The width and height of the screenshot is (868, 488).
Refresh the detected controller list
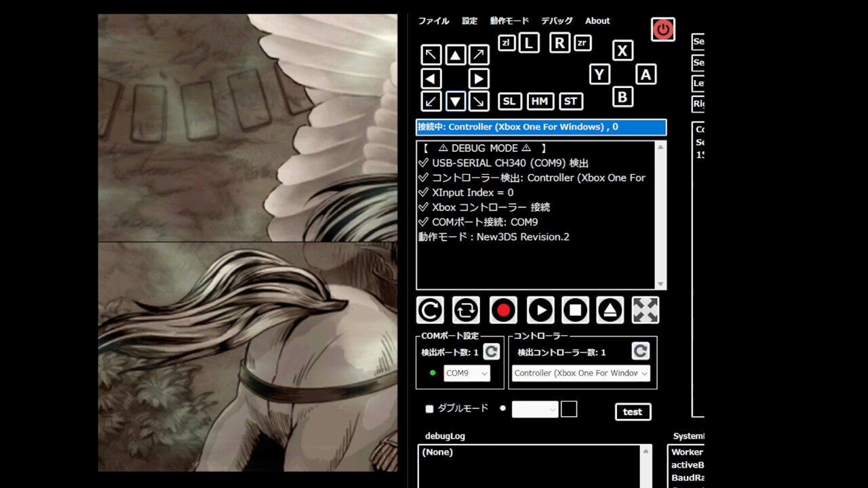click(641, 350)
